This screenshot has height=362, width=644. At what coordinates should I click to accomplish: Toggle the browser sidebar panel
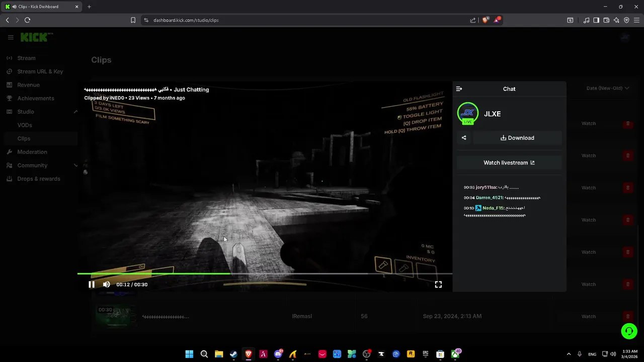tap(596, 20)
